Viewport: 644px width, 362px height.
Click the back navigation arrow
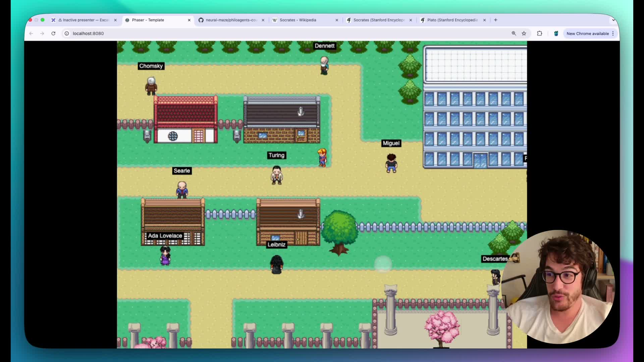(x=31, y=34)
